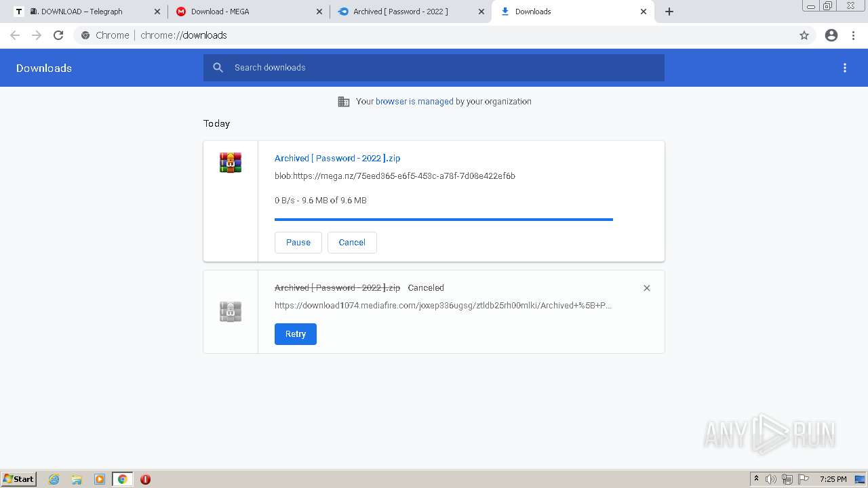Click the 'browser is managed' link
This screenshot has width=868, height=488.
(x=414, y=102)
